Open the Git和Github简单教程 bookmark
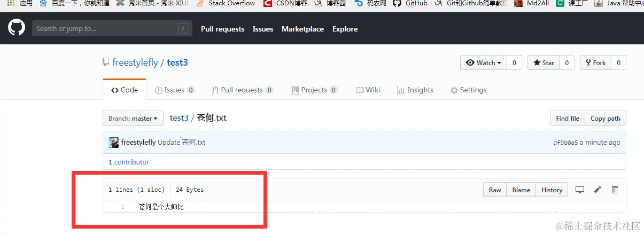 coord(470,3)
